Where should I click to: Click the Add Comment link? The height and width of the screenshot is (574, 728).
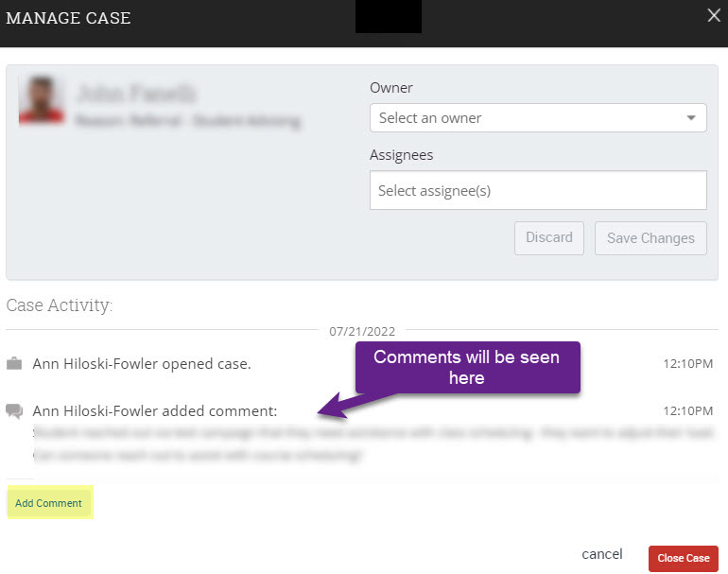pos(49,503)
